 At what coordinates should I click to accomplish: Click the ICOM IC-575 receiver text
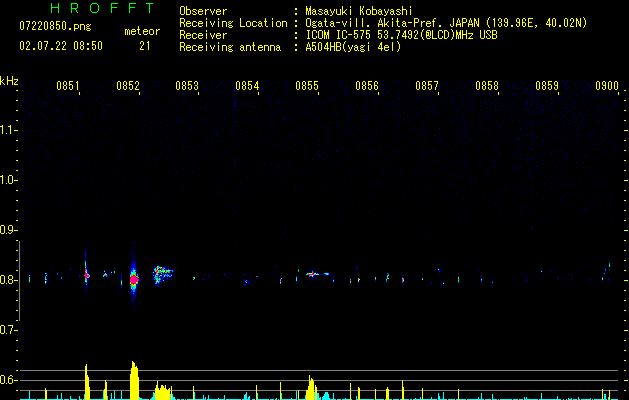(401, 35)
